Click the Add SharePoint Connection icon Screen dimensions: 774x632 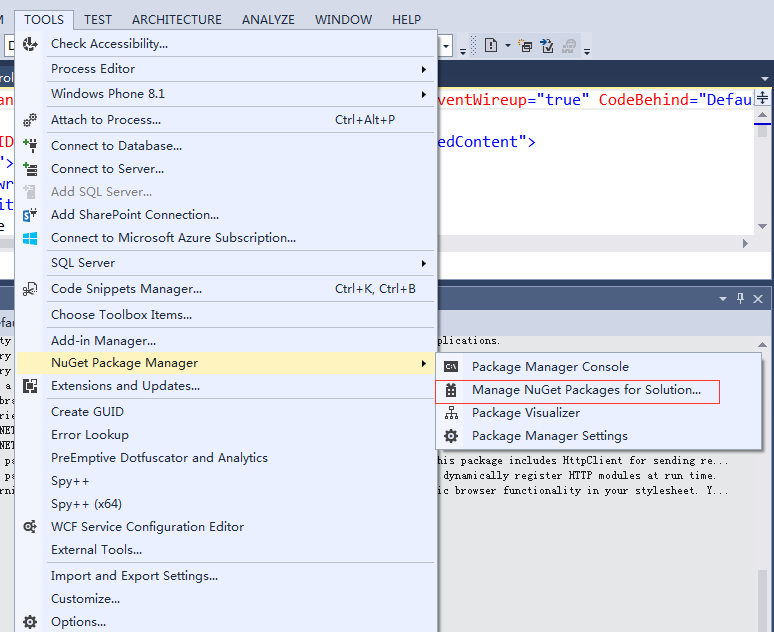(x=30, y=215)
